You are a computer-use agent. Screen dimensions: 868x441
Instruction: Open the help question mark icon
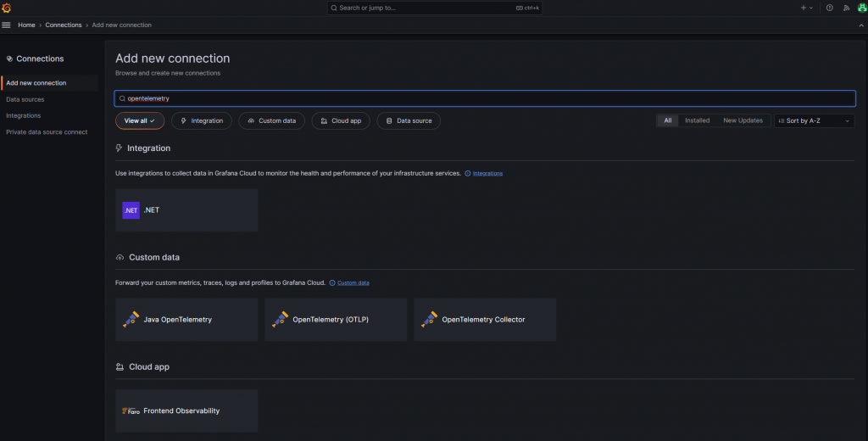(x=829, y=8)
